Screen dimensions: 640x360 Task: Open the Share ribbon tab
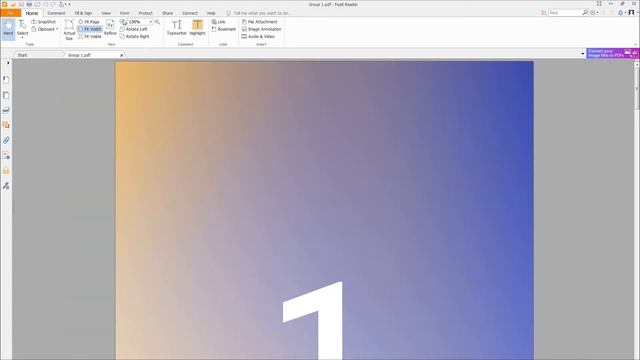[167, 13]
